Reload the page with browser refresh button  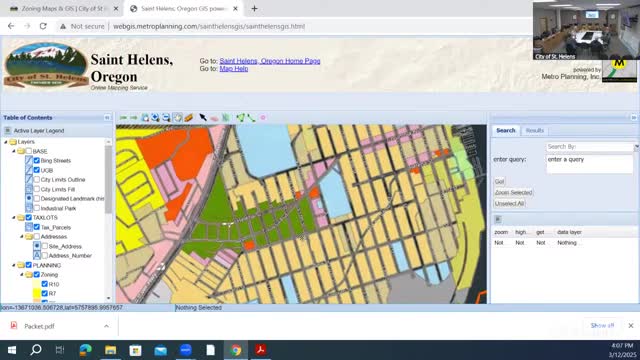43,26
